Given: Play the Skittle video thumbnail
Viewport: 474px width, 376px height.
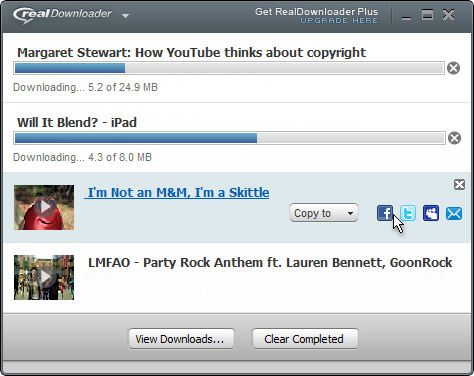Looking at the screenshot, I should (44, 207).
